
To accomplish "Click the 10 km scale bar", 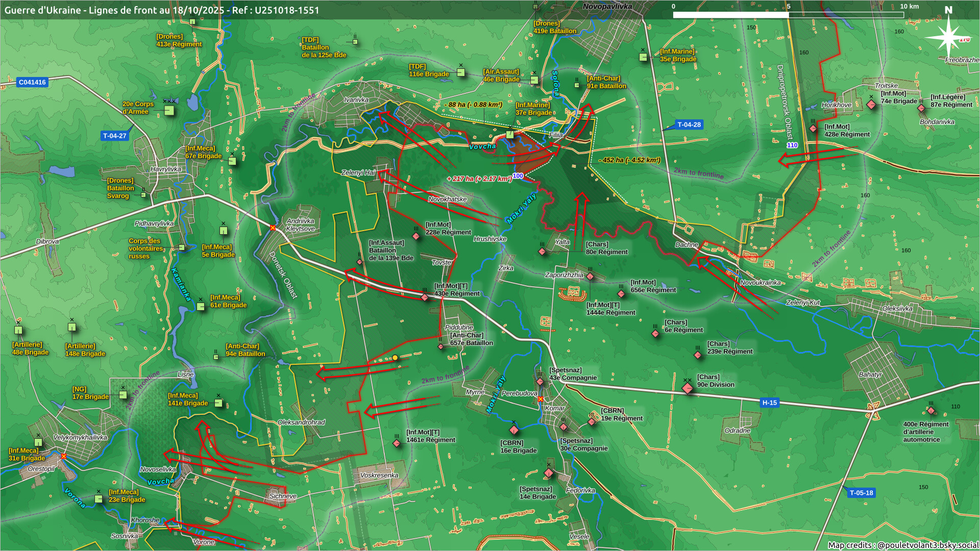I will pos(788,15).
